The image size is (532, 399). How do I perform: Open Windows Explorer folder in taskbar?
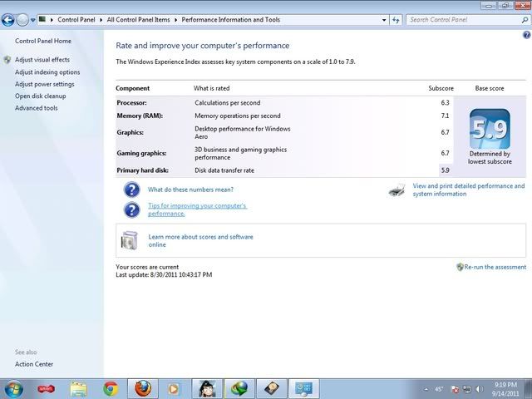click(x=78, y=389)
